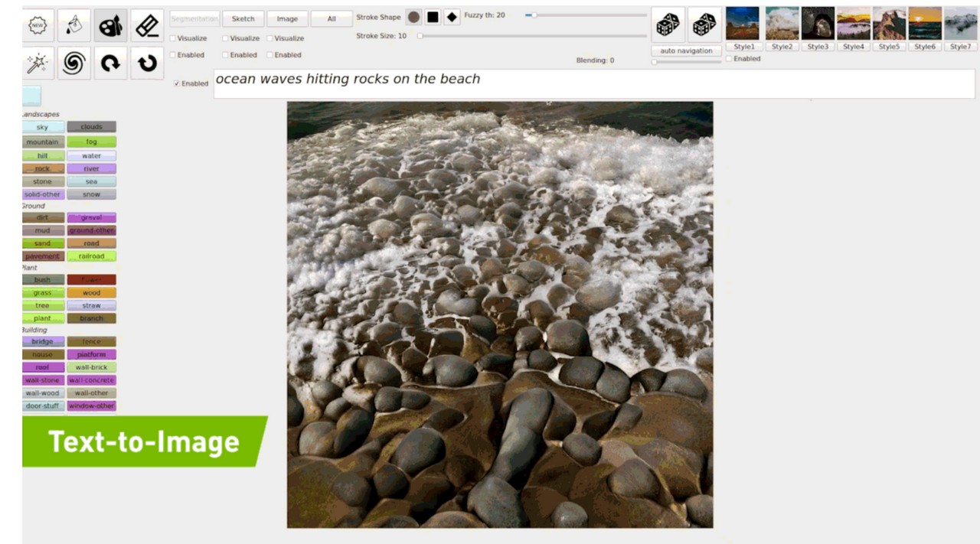Click the spiral swirl icon
This screenshot has width=980, height=544.
click(73, 64)
